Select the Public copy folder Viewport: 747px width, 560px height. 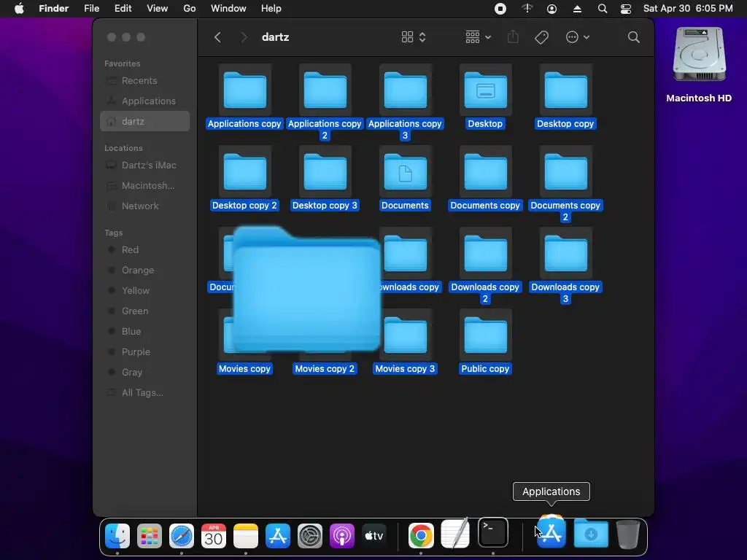click(x=485, y=335)
